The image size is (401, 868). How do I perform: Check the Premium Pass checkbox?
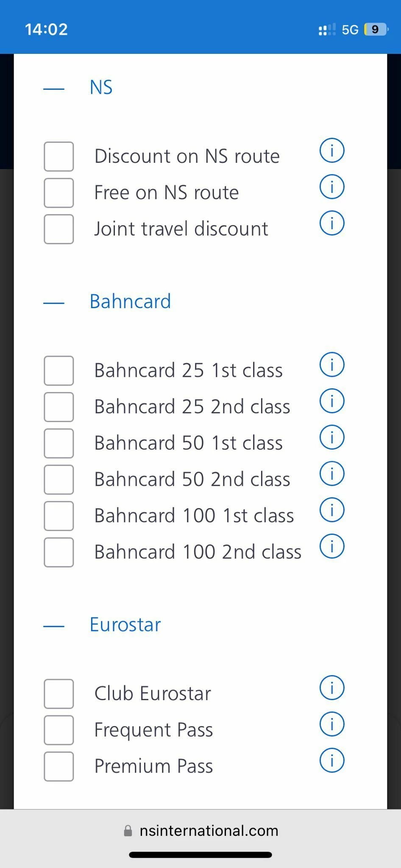58,766
